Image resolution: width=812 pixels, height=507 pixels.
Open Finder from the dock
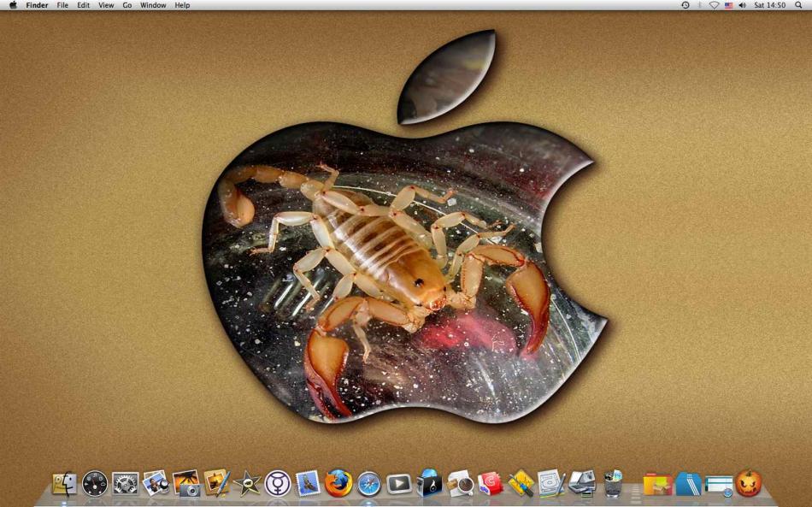point(65,484)
